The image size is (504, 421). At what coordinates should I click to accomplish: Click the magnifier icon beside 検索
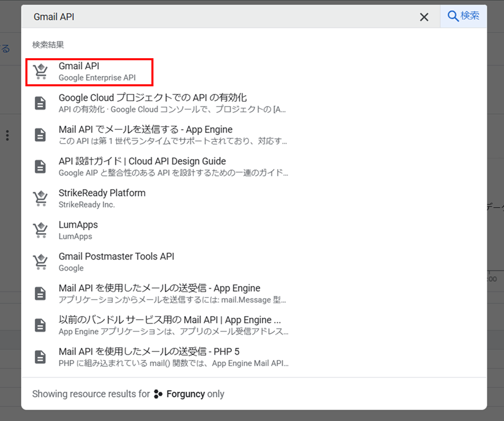[453, 16]
